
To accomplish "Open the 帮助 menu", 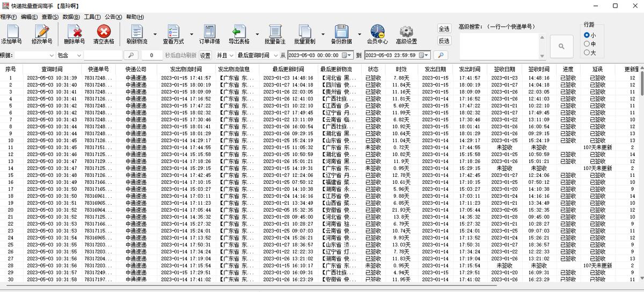I will (x=135, y=17).
